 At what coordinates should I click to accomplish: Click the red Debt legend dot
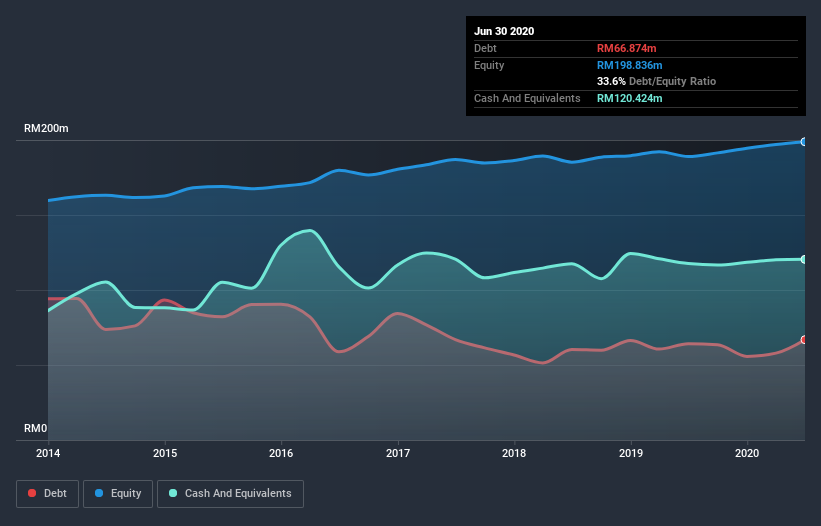pyautogui.click(x=32, y=493)
